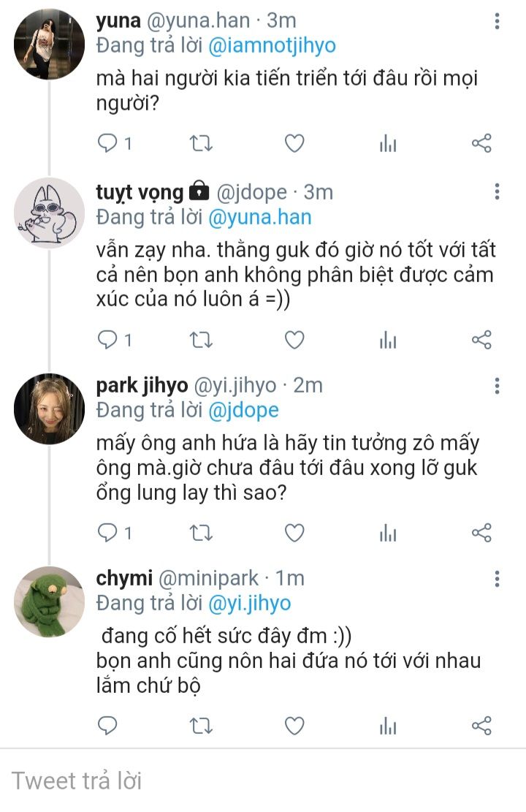Image resolution: width=526 pixels, height=812 pixels.
Task: Open more options for tuyệt vọng's tweet
Action: [497, 192]
